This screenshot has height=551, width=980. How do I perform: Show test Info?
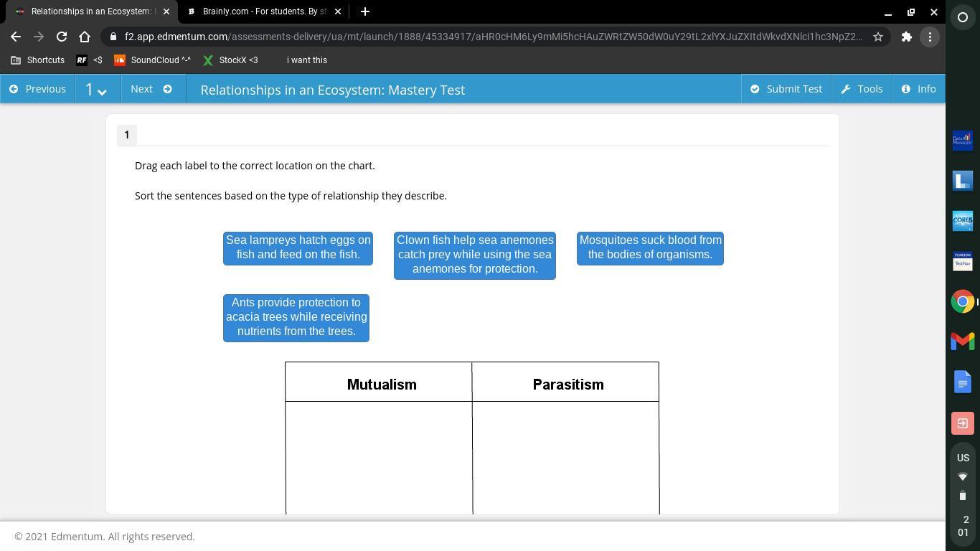[x=919, y=89]
